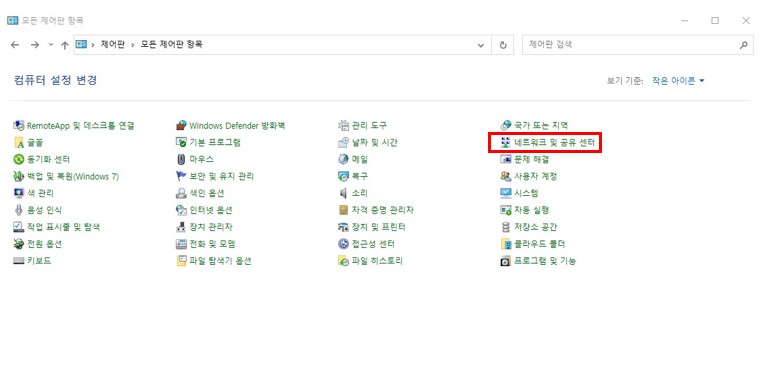Open the 자동 실행 link
767x390 pixels.
532,210
